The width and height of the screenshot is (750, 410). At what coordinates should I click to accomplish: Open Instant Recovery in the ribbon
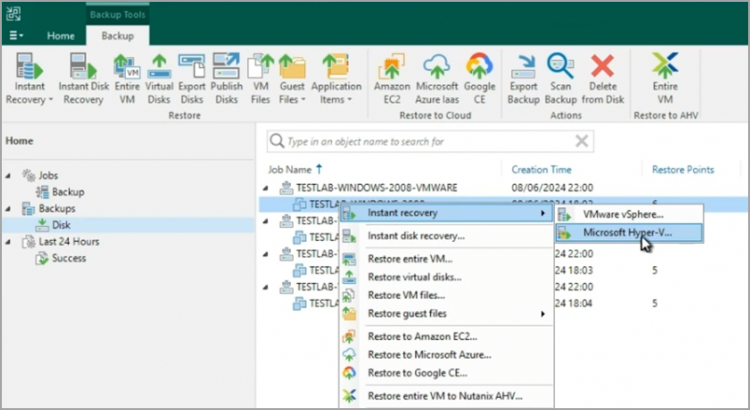click(29, 79)
